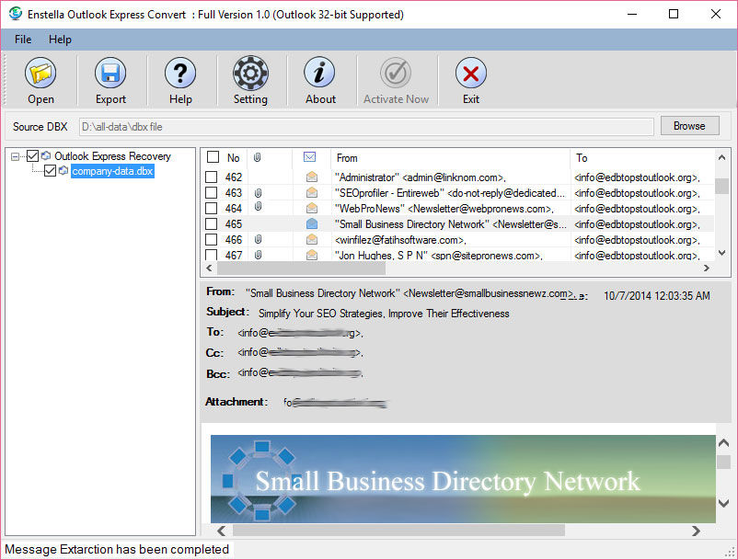Open the File menu
The height and width of the screenshot is (560, 738).
point(23,40)
